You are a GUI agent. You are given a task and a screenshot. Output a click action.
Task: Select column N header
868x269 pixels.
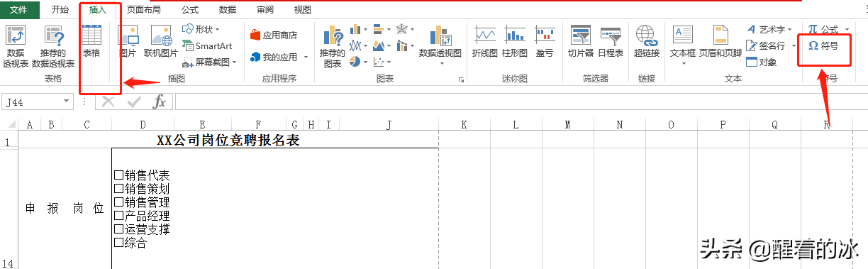coord(620,125)
